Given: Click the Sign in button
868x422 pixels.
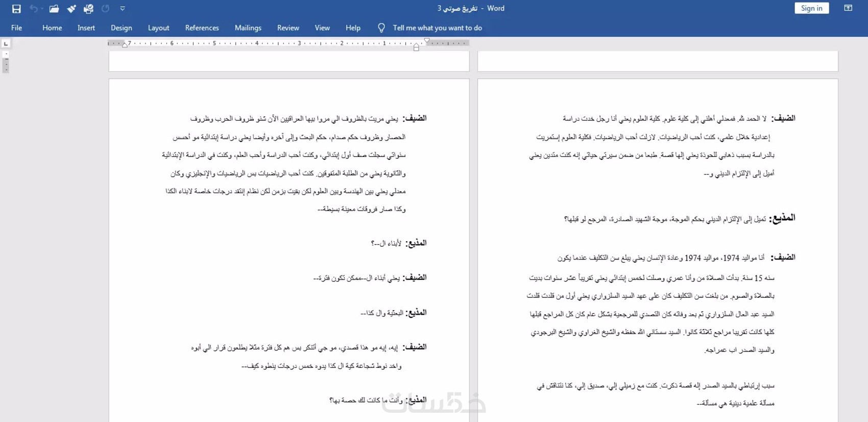Looking at the screenshot, I should click(811, 8).
